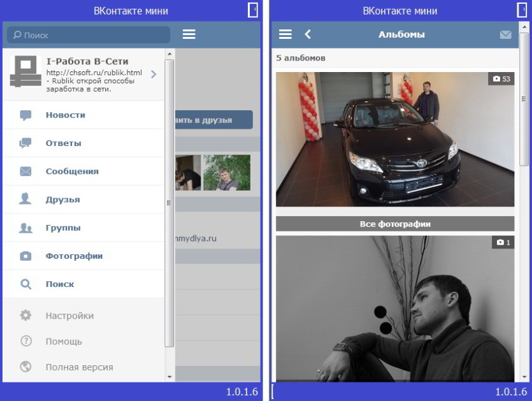Switch to Полная версия
532x401 pixels.
tap(83, 367)
